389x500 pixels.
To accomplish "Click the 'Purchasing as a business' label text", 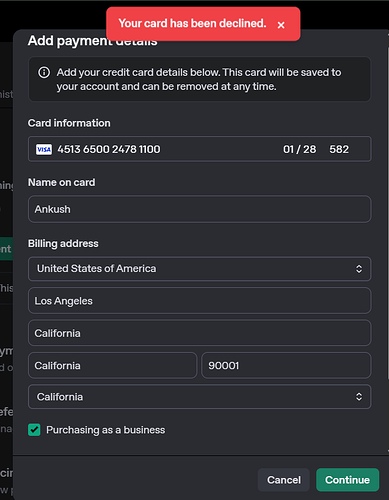I will click(x=105, y=430).
